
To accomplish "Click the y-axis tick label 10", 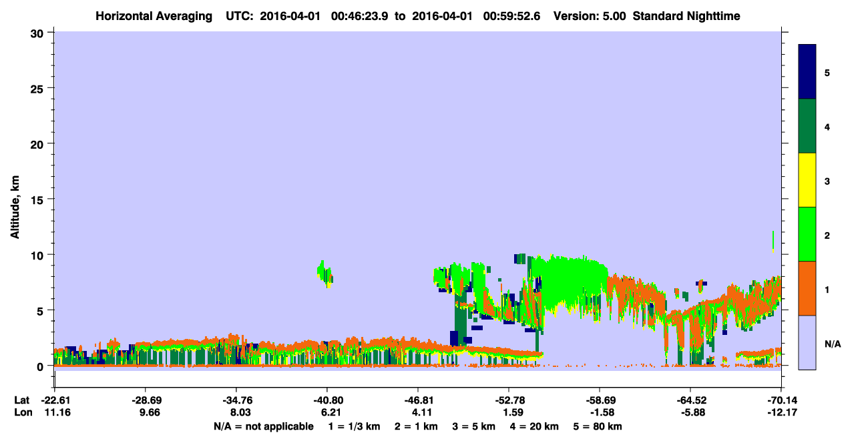I will 39,255.
